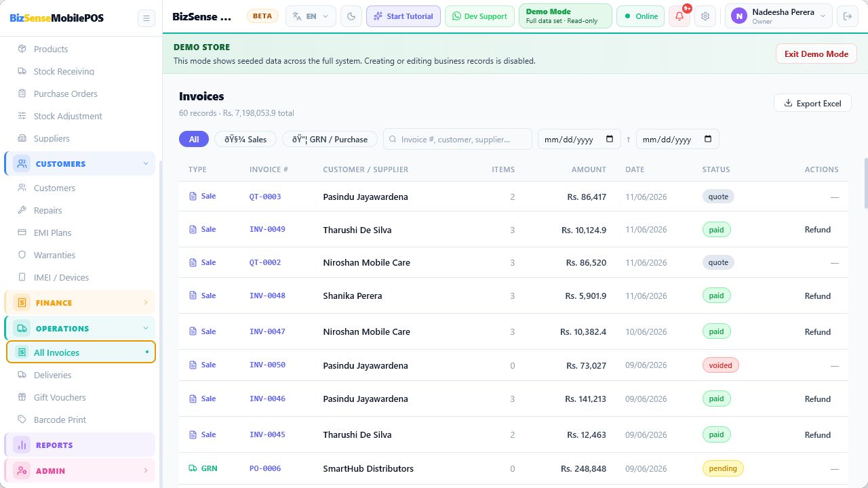Screen dimensions: 868x488
Task: Refund invoice INV-0046
Action: click(x=818, y=399)
